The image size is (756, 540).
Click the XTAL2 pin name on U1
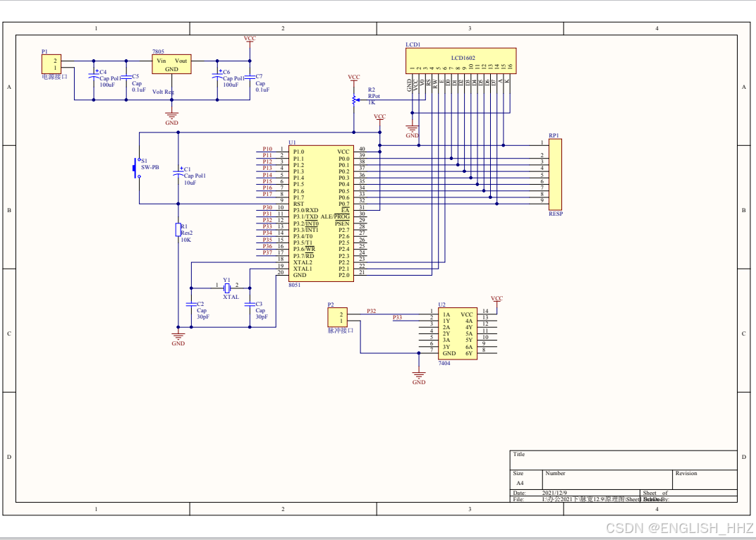coord(303,262)
